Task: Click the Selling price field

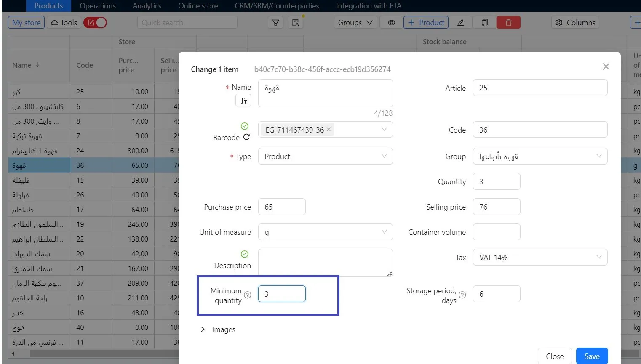Action: (x=497, y=207)
